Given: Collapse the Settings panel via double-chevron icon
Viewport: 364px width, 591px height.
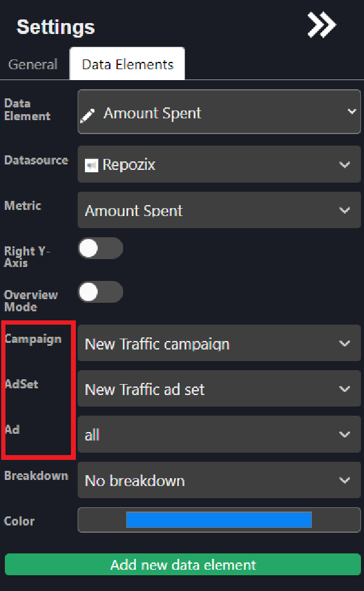Looking at the screenshot, I should click(321, 25).
